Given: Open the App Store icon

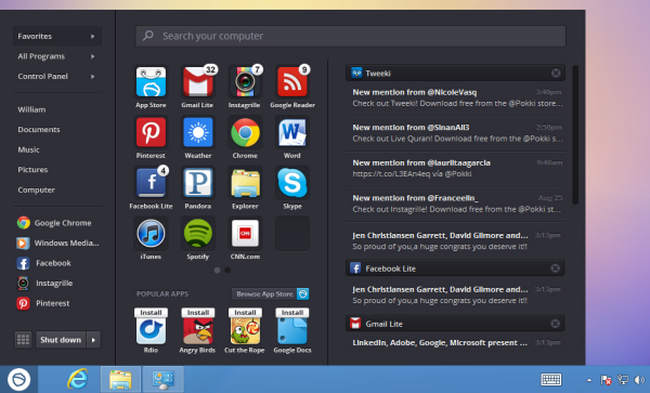Looking at the screenshot, I should click(x=151, y=82).
